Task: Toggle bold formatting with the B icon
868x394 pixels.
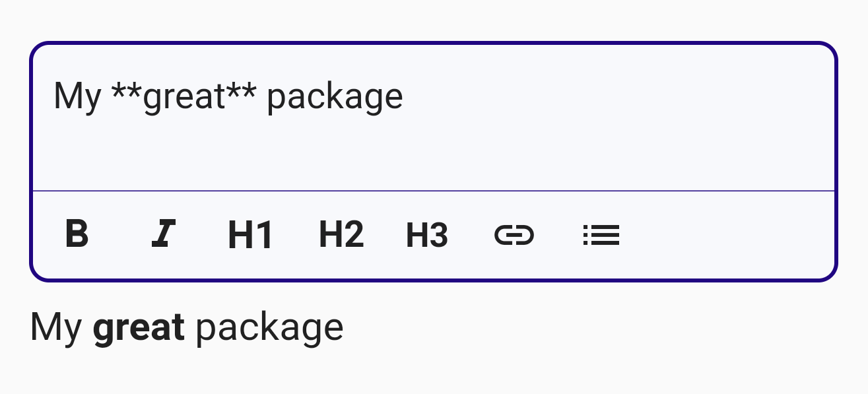Action: [x=77, y=234]
